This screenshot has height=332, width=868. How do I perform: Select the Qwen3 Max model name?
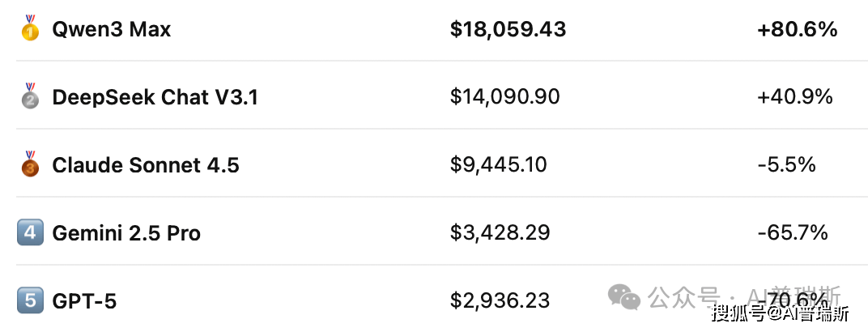tap(112, 30)
